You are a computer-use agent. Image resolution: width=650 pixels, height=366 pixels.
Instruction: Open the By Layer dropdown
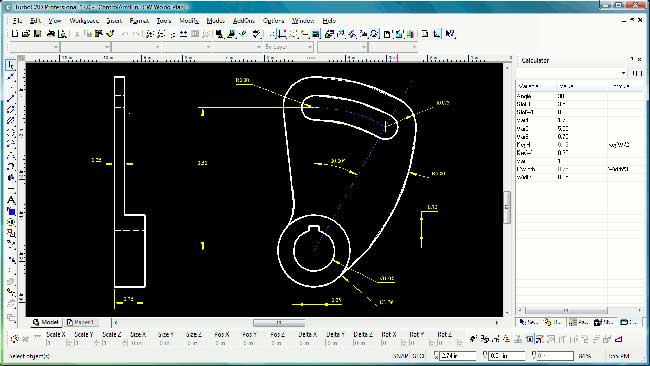pyautogui.click(x=310, y=47)
